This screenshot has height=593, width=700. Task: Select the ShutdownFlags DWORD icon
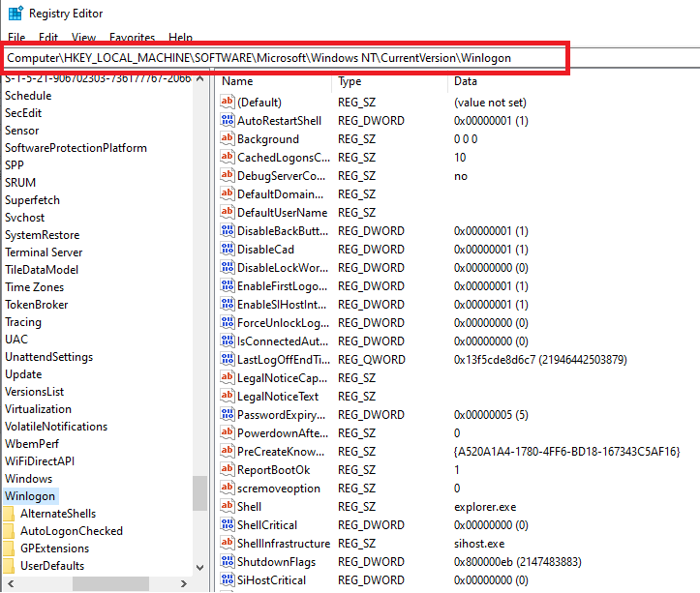point(228,562)
